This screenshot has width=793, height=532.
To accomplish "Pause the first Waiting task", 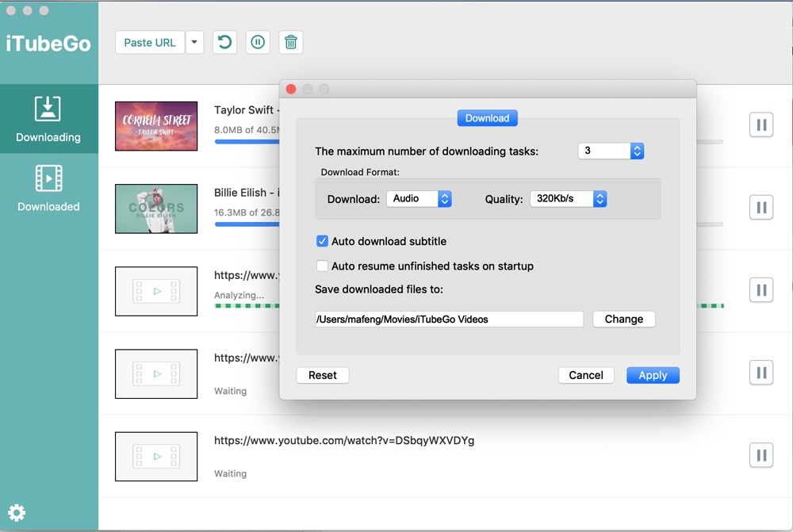I will pos(761,373).
